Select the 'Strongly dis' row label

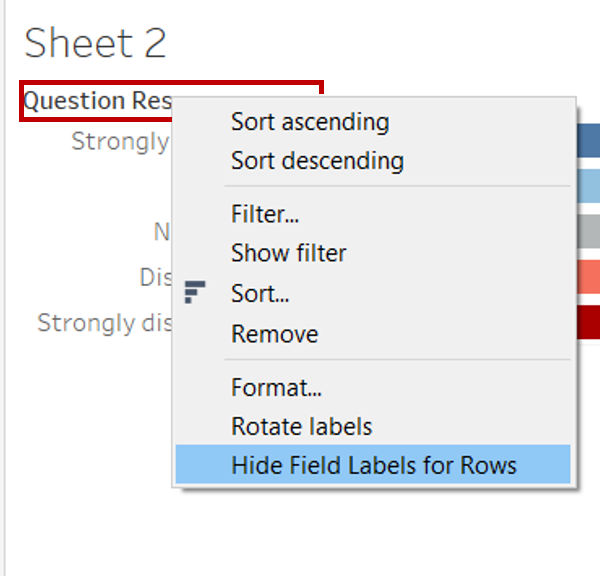(x=104, y=323)
